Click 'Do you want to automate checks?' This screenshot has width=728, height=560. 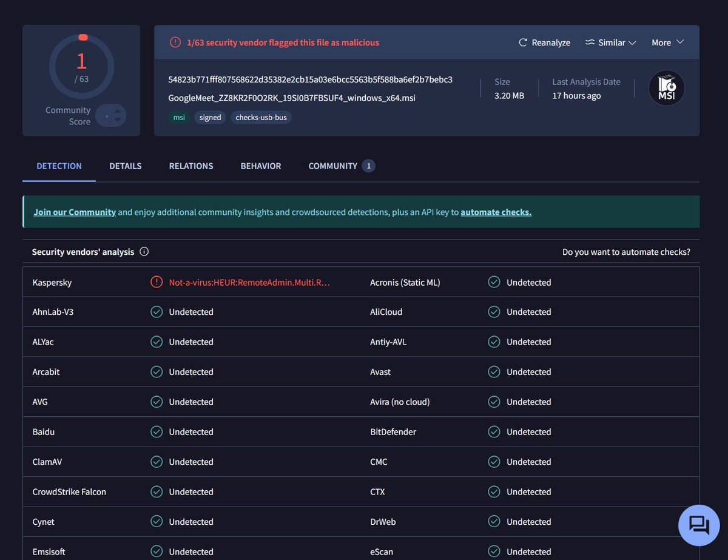(626, 252)
